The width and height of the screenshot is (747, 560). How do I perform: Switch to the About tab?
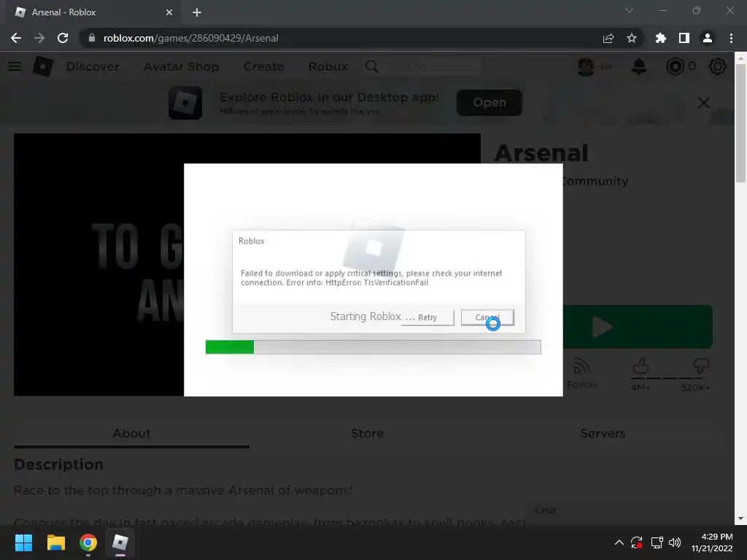coord(131,433)
